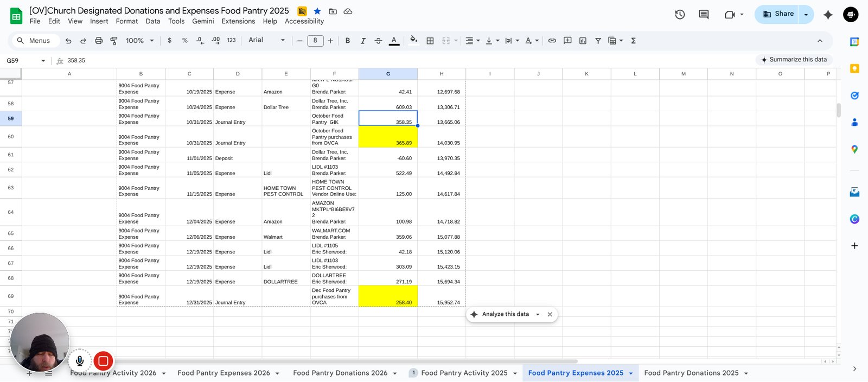The width and height of the screenshot is (868, 382).
Task: Stop the screen recording
Action: click(103, 361)
